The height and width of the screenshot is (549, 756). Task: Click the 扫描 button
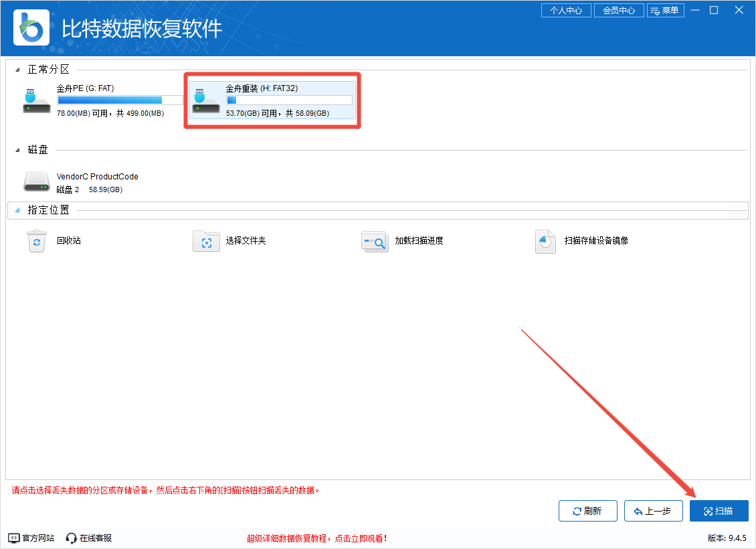tap(719, 511)
